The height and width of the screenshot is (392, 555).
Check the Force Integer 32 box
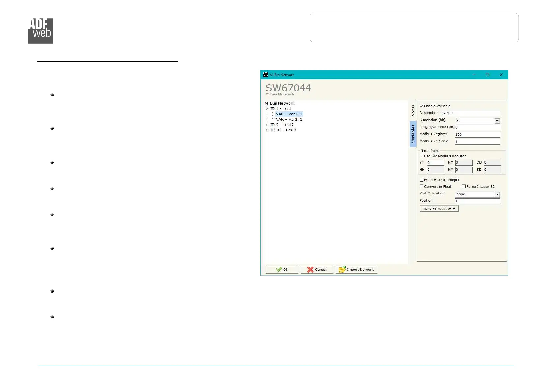pos(463,186)
